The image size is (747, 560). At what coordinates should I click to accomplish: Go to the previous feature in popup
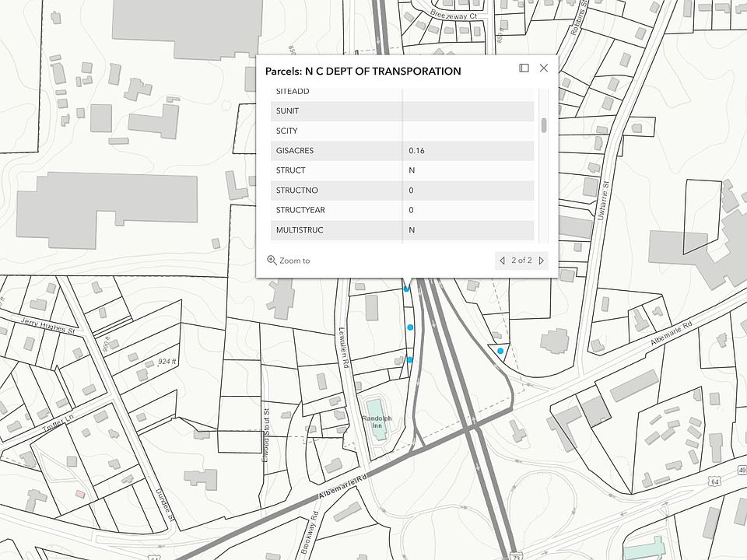pyautogui.click(x=502, y=261)
